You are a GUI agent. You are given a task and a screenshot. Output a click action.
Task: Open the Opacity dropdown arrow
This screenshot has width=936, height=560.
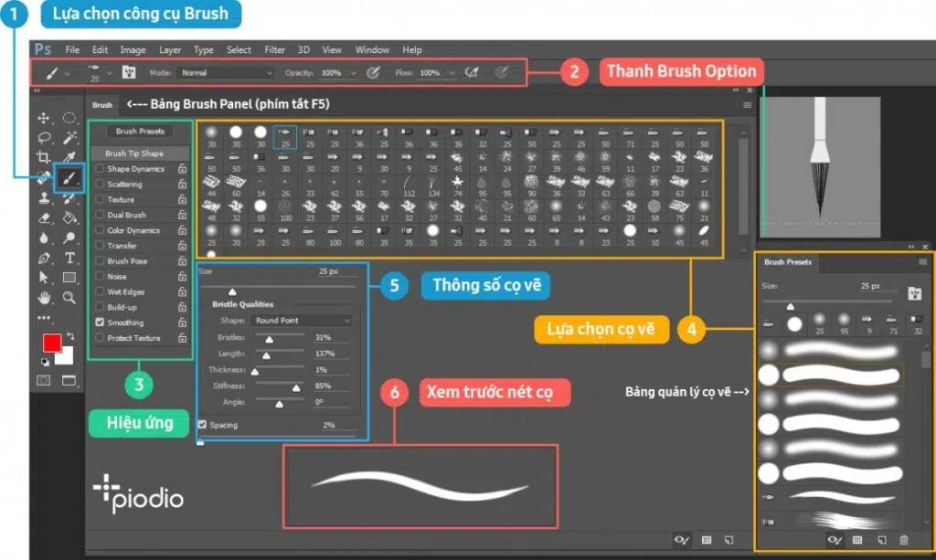351,72
